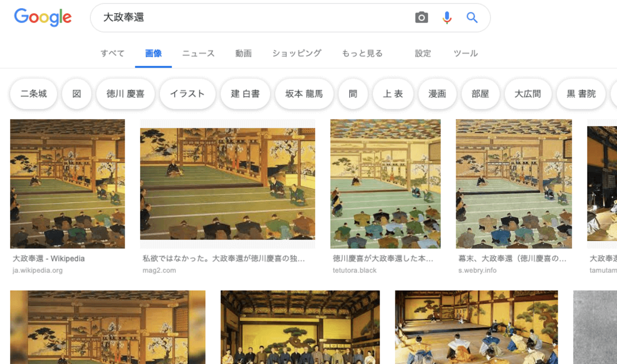This screenshot has height=364, width=617.
Task: Open the ツール options
Action: pyautogui.click(x=466, y=53)
